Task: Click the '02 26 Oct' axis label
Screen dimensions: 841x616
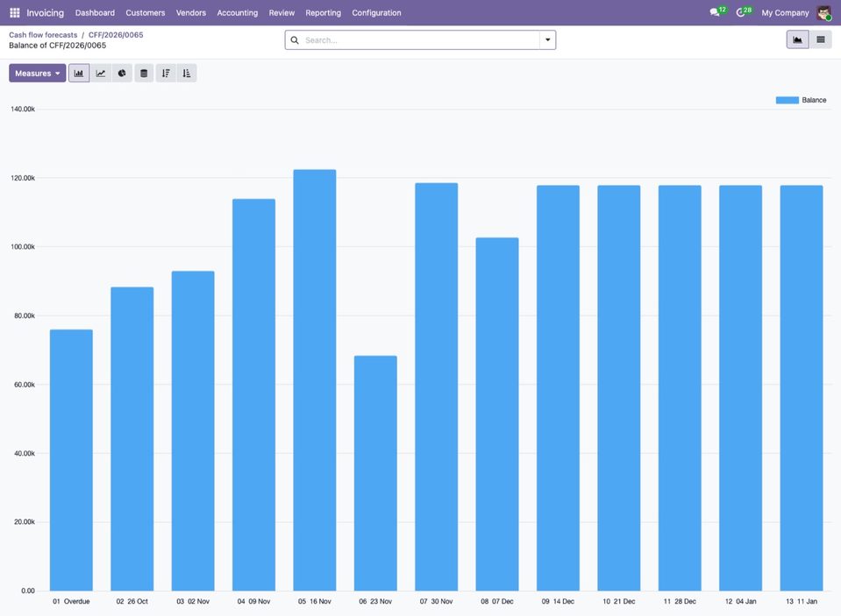Action: click(x=132, y=601)
